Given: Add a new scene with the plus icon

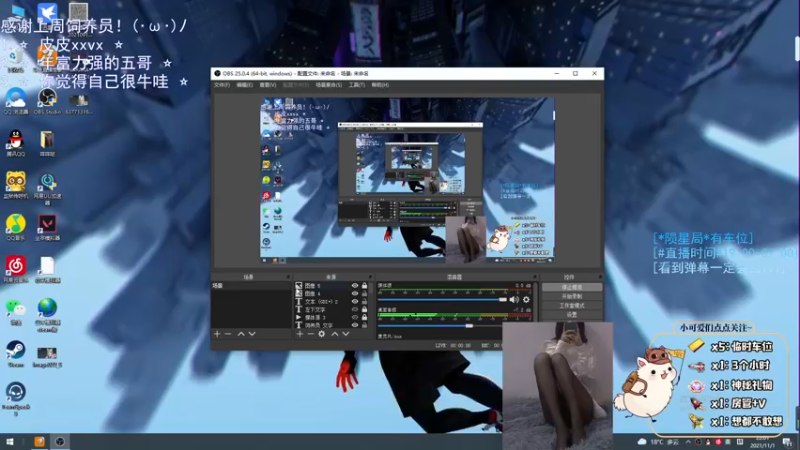Looking at the screenshot, I should (x=217, y=334).
